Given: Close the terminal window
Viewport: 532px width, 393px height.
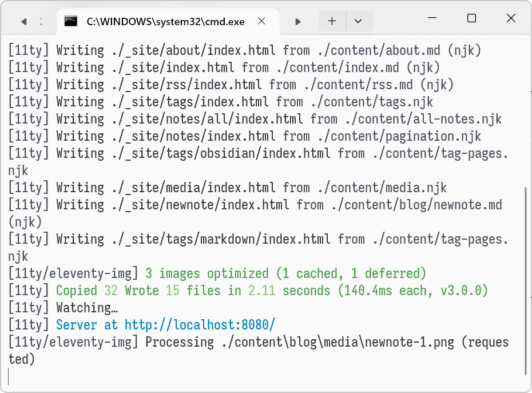Looking at the screenshot, I should point(511,18).
